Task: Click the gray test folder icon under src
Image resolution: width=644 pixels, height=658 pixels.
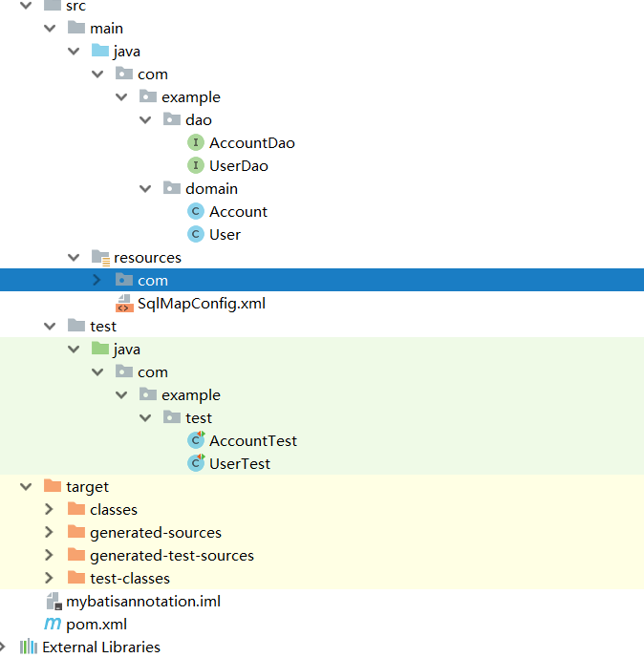Action: coord(76,326)
